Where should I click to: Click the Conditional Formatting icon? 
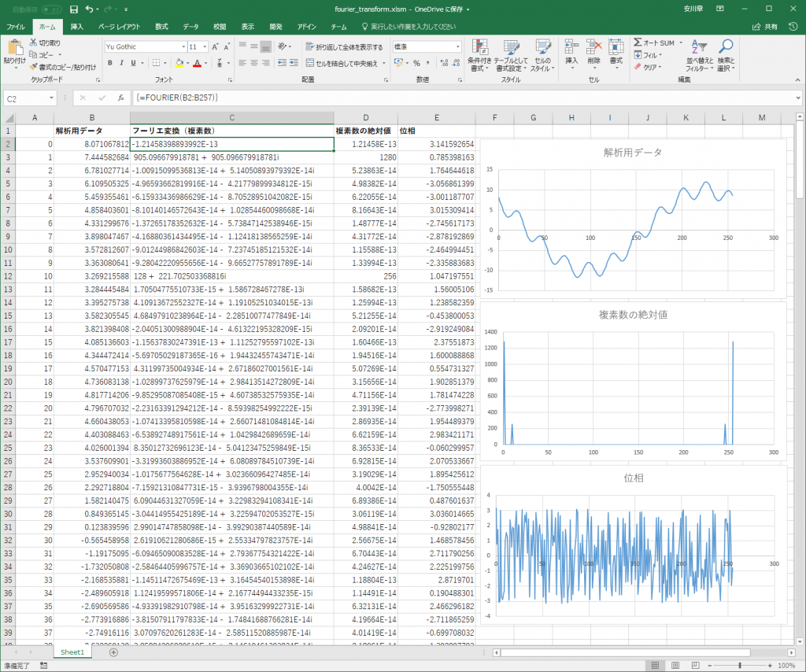[479, 48]
